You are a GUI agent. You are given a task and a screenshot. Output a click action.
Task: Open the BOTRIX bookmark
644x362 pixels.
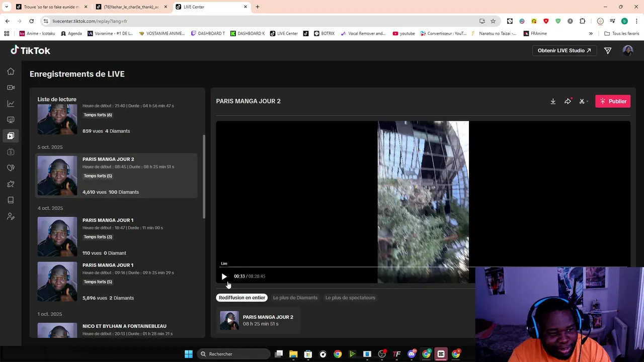324,34
